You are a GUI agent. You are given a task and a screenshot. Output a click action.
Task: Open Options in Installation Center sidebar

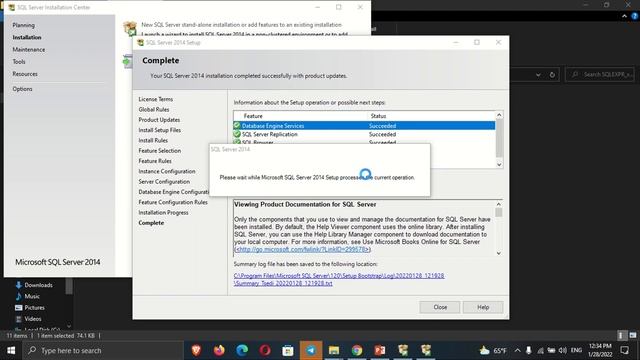click(x=22, y=89)
